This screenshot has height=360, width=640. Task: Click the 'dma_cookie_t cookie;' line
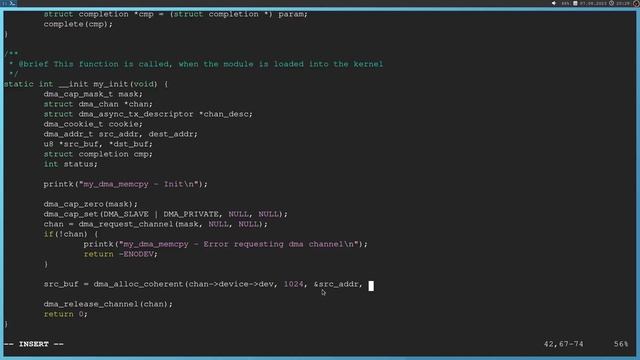[x=93, y=124]
